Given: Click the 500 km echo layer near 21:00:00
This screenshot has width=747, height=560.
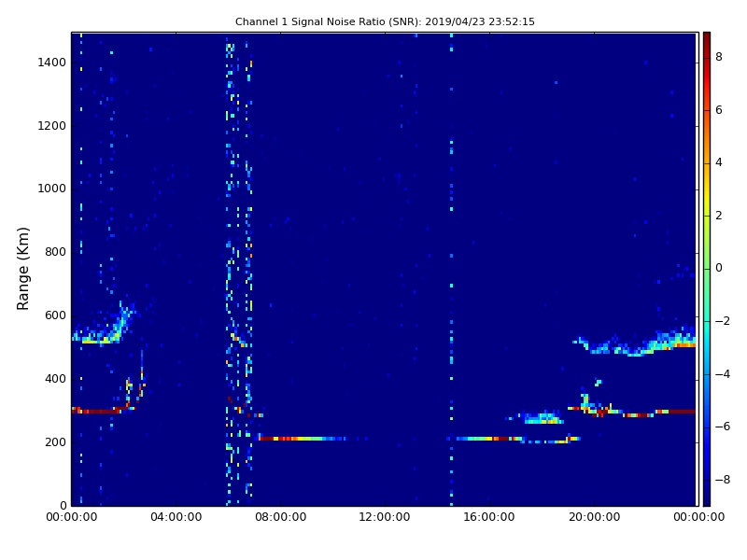Looking at the screenshot, I should coord(636,343).
